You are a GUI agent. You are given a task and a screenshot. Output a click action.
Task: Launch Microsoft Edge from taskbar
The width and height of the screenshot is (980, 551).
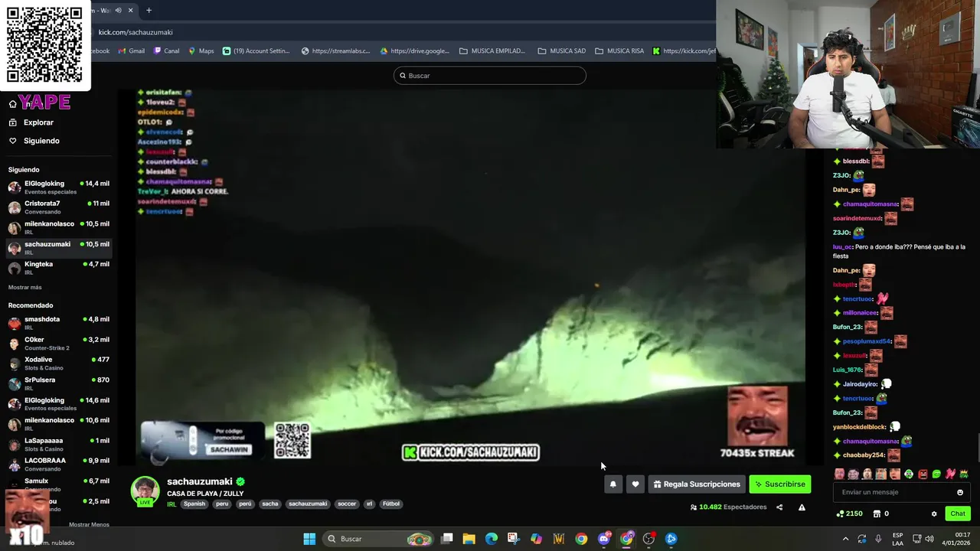tap(491, 539)
